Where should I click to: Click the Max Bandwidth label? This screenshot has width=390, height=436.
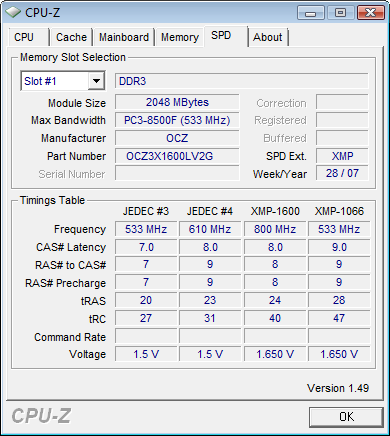[x=68, y=120]
